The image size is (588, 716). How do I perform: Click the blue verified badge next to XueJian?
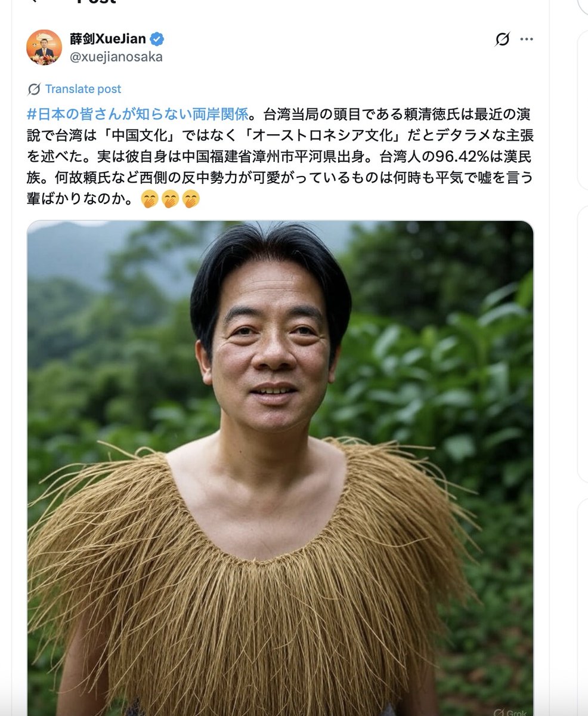pyautogui.click(x=157, y=39)
